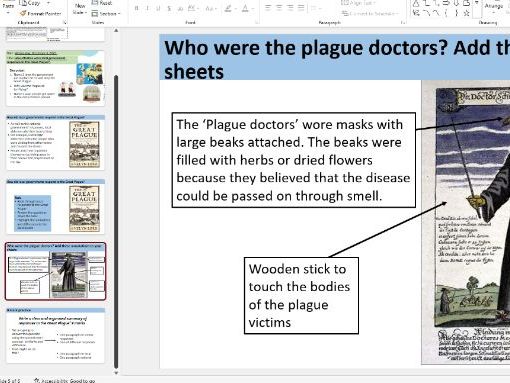Select the plague doctors slide thumbnail
510x383 pixels.
pyautogui.click(x=55, y=271)
